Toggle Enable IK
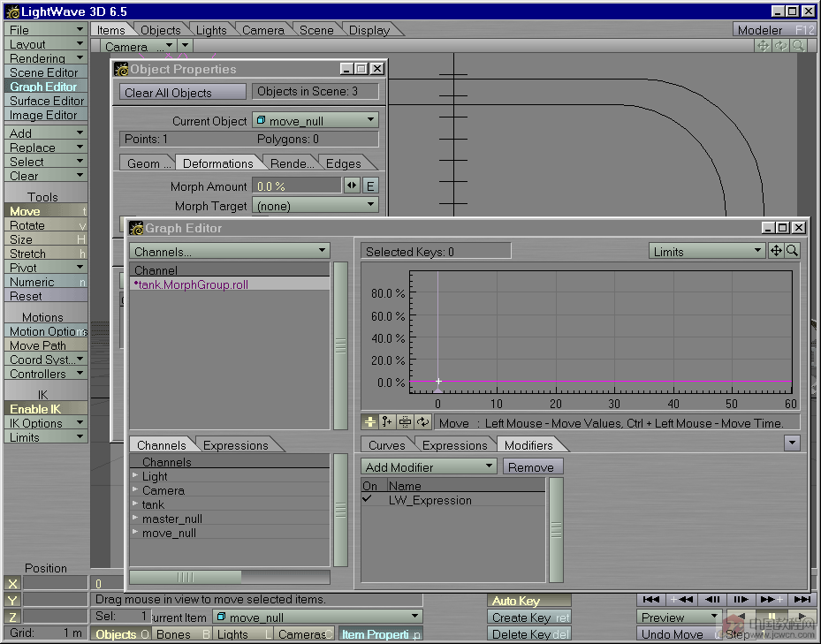The image size is (821, 644). tap(46, 409)
